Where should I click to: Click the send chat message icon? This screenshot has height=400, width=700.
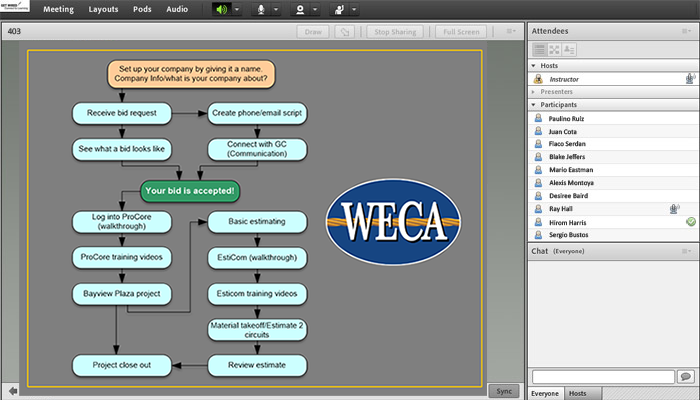685,376
